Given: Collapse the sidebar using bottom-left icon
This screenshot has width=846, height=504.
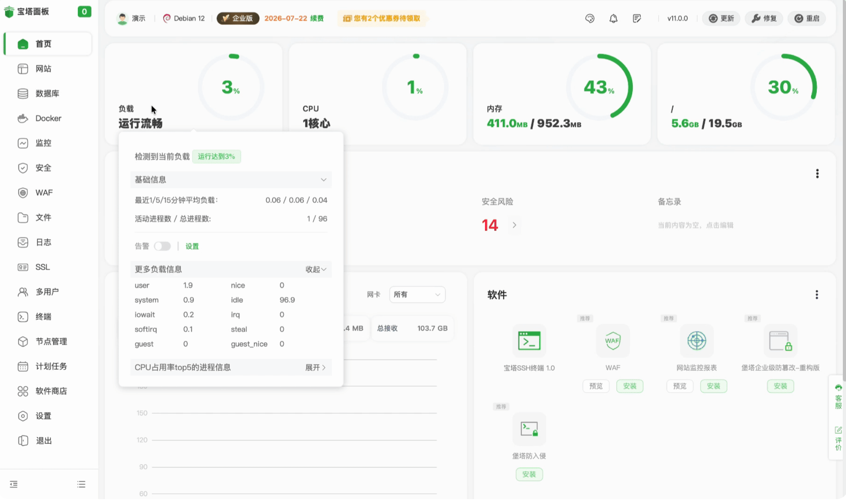Looking at the screenshot, I should pyautogui.click(x=14, y=484).
